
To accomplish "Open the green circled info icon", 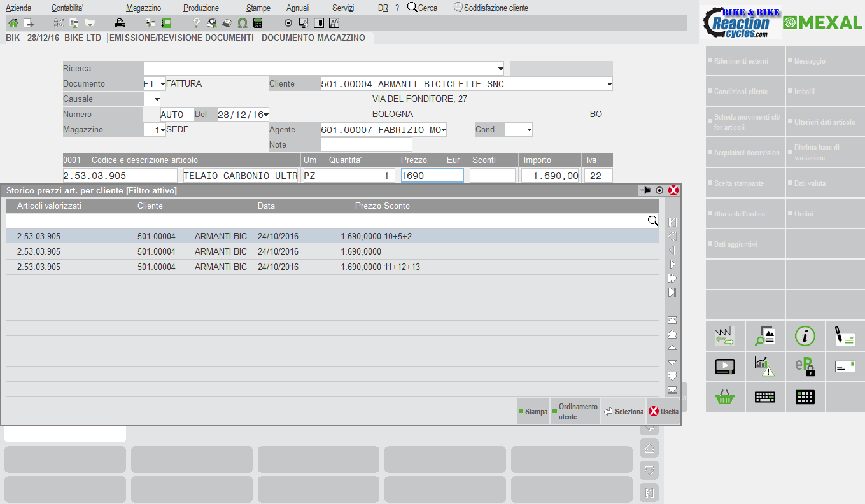I will point(805,337).
